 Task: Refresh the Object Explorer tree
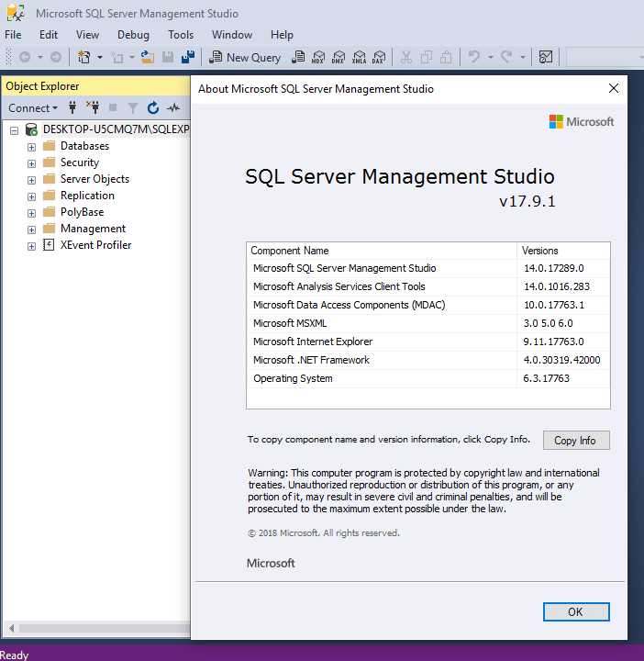click(x=153, y=107)
